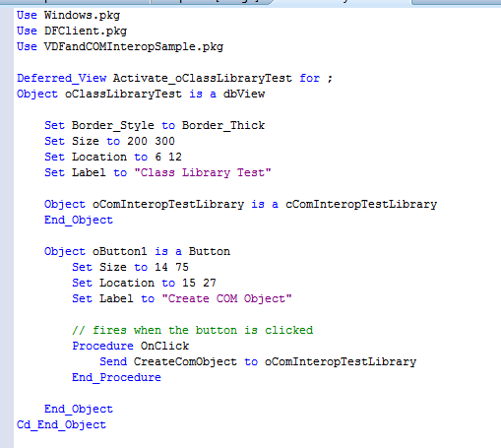
Task: Click the gray left margin beside Object oButton1
Action: [x=7, y=251]
